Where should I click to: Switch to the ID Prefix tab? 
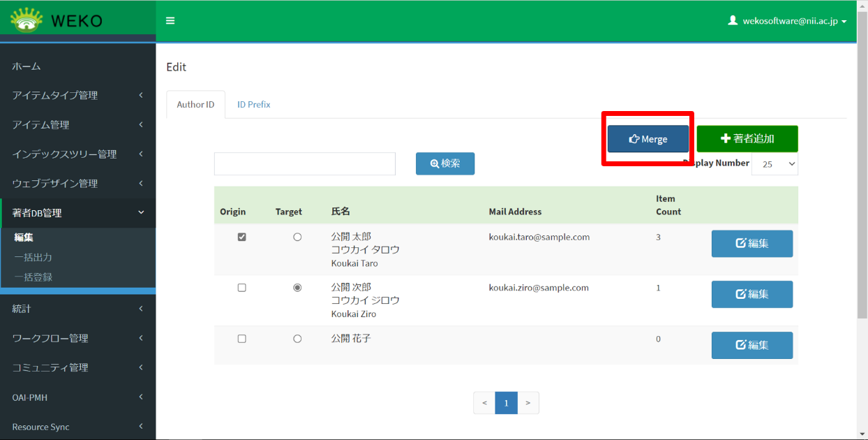253,105
